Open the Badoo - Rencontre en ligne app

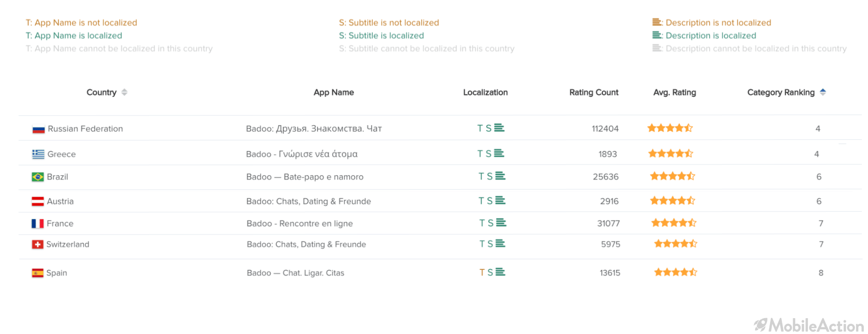300,223
